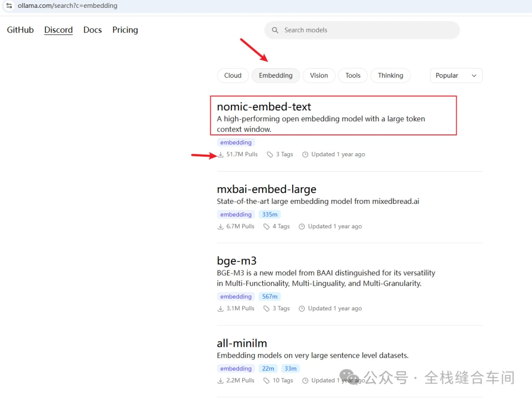Click the download icon beside 3.1M Pulls
Viewport: 532px width, 399px height.
[x=221, y=308]
